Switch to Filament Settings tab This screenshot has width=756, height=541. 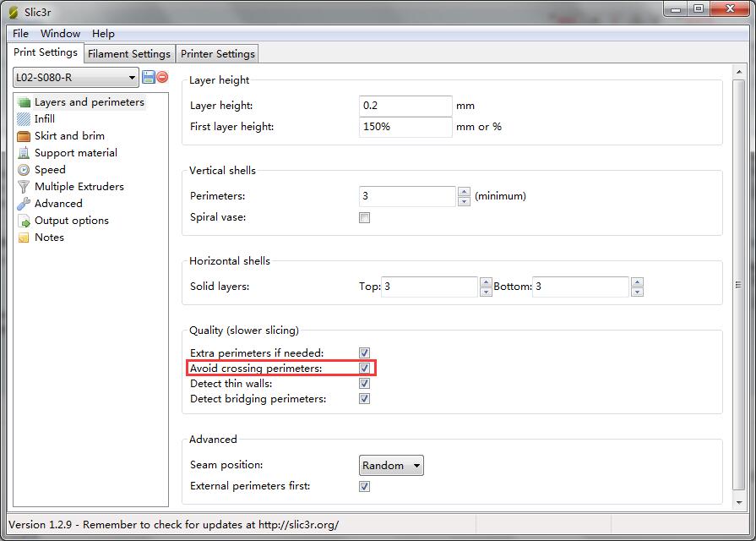click(129, 53)
